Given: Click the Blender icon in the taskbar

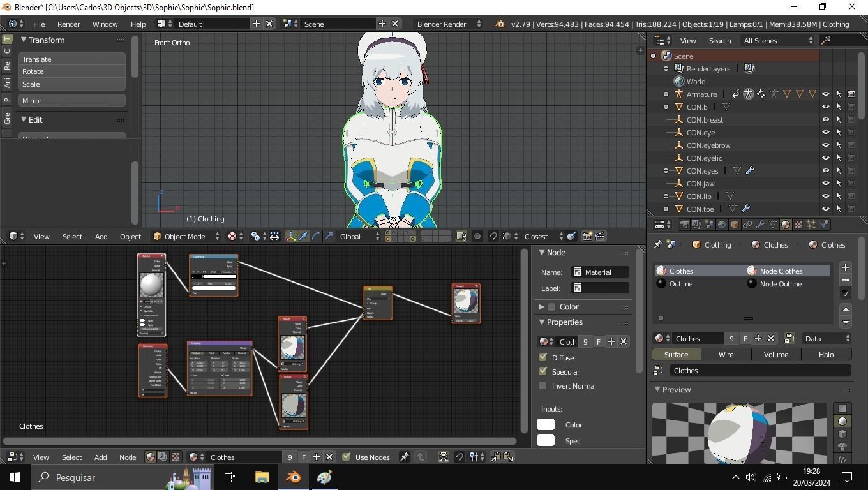Looking at the screenshot, I should [x=293, y=477].
